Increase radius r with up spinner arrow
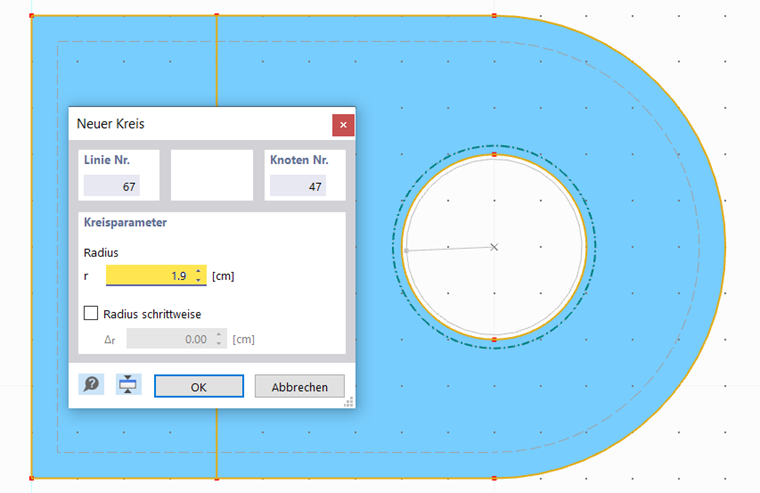760x493 pixels. coord(198,271)
